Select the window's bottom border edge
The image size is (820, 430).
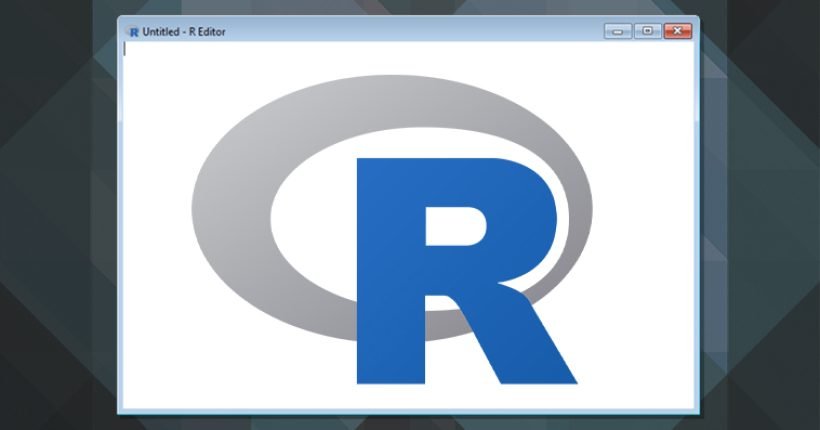click(x=408, y=411)
